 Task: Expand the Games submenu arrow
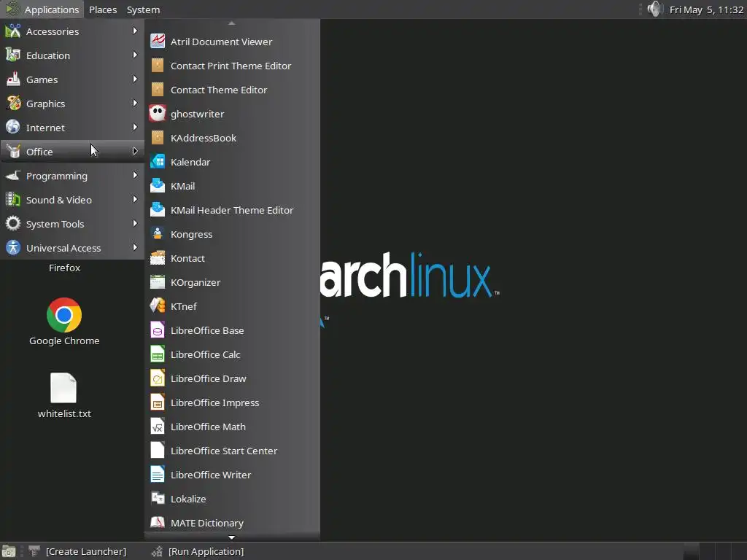135,79
